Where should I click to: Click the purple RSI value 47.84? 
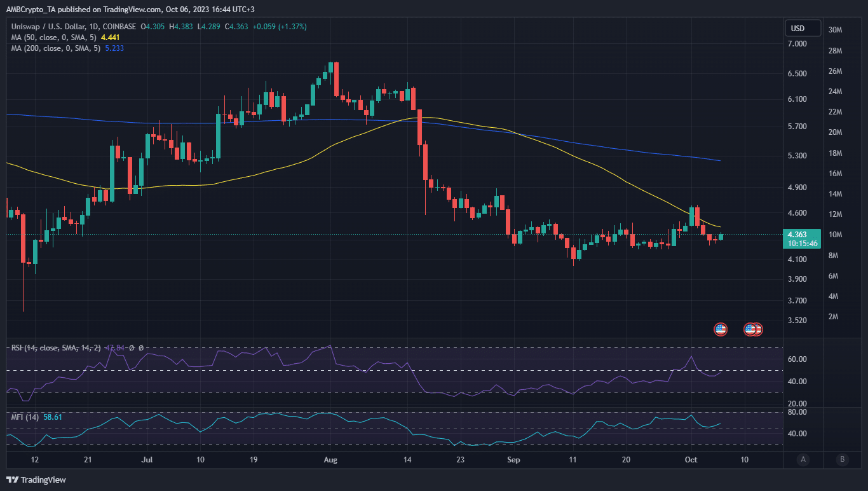point(114,348)
